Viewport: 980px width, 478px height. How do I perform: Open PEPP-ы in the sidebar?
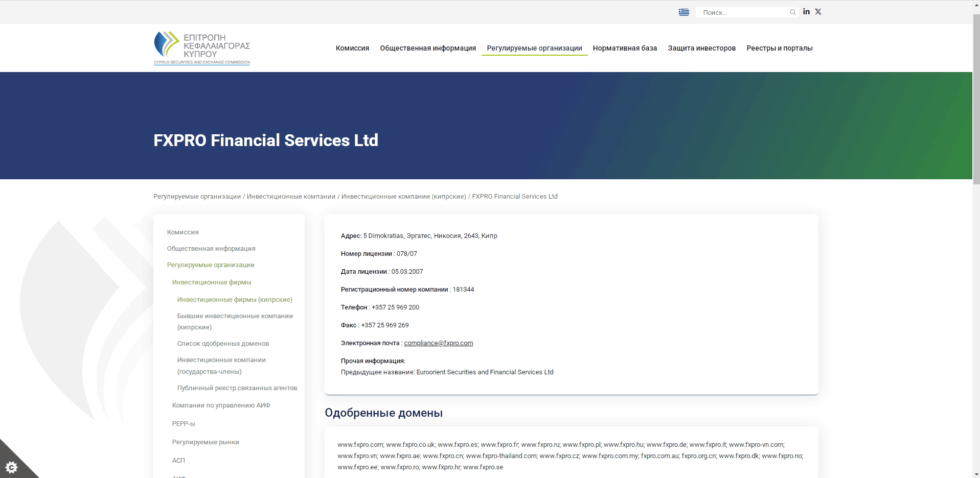point(184,424)
